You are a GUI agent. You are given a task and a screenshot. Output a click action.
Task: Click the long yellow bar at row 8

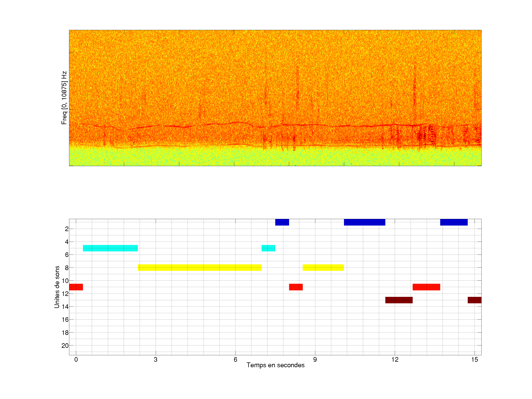point(199,267)
